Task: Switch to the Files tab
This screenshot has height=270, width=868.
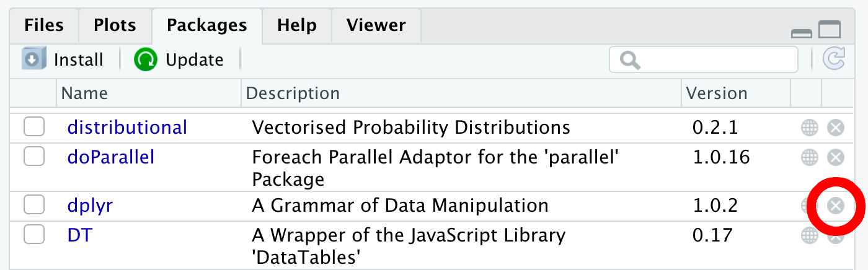Action: [43, 25]
